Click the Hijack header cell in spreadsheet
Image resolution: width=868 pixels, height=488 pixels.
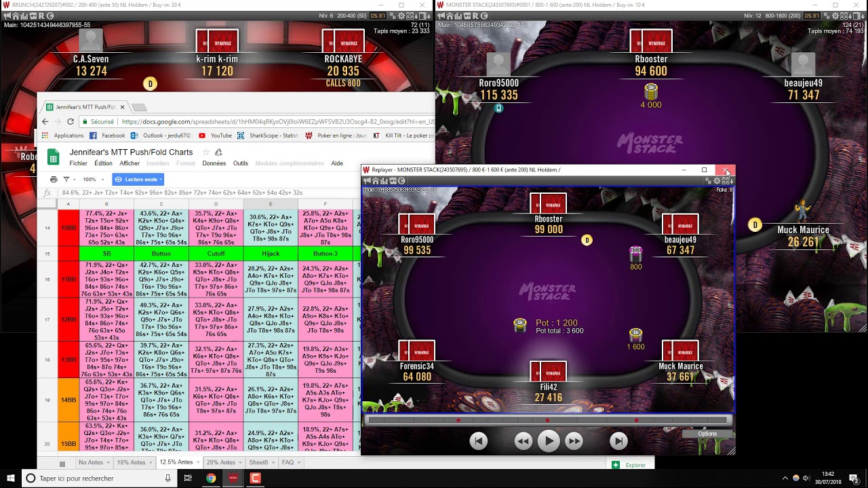(271, 253)
